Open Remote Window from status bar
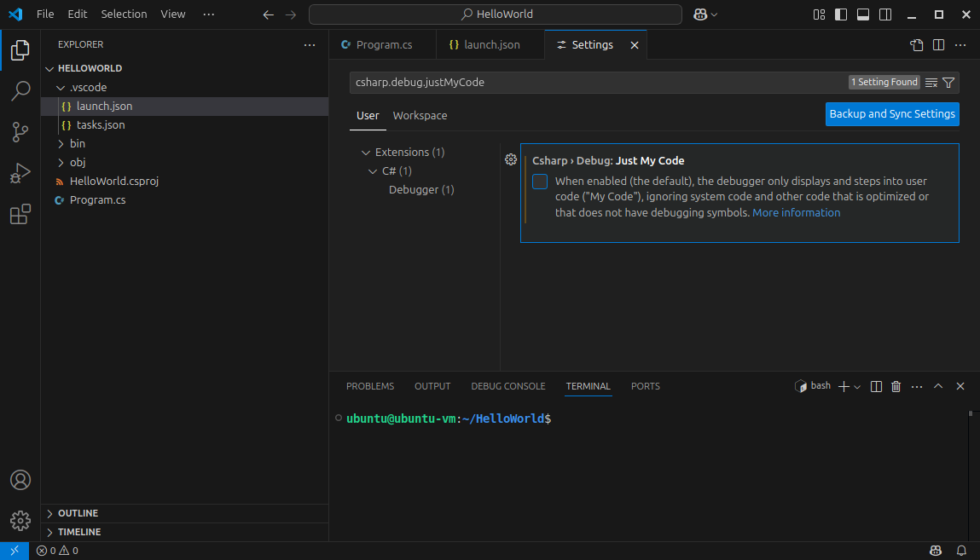 click(14, 551)
